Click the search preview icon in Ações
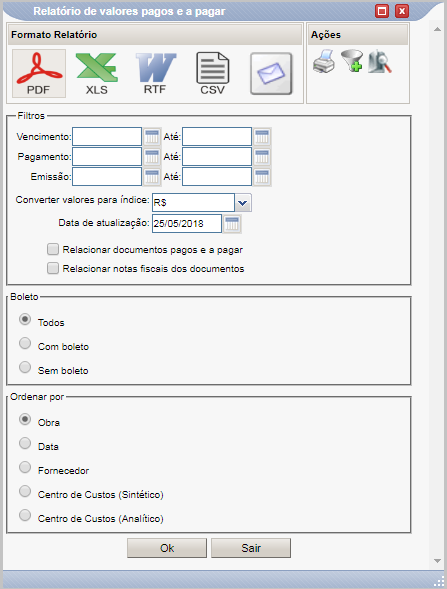Image resolution: width=447 pixels, height=589 pixels. (380, 61)
